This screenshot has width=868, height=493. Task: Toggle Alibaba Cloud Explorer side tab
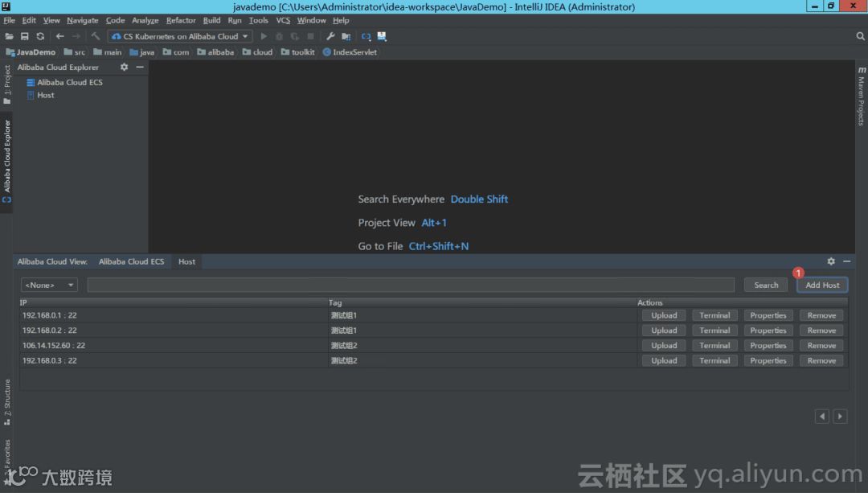7,161
